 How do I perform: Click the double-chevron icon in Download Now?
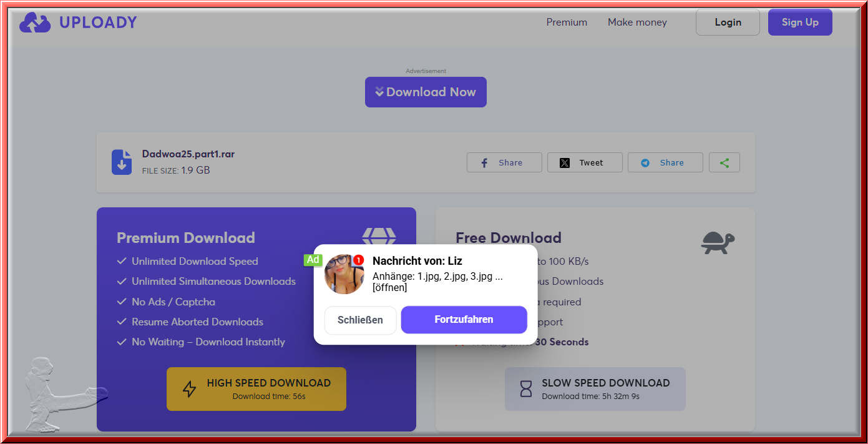[379, 92]
